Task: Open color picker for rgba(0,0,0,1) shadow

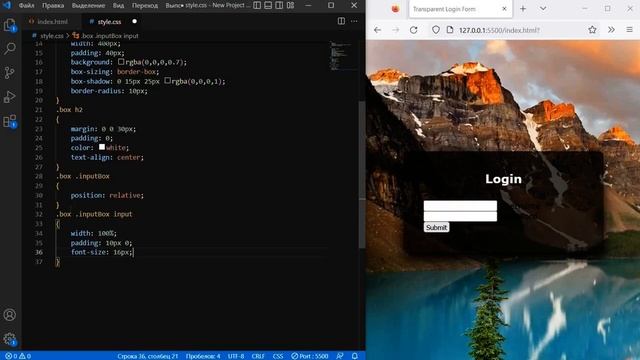Action: [167, 81]
